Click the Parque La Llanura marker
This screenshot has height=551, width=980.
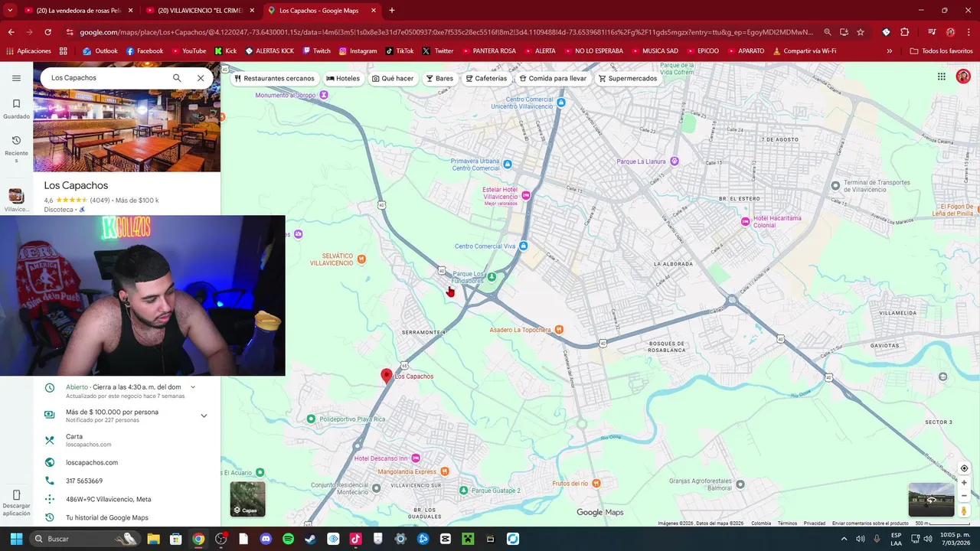click(674, 161)
